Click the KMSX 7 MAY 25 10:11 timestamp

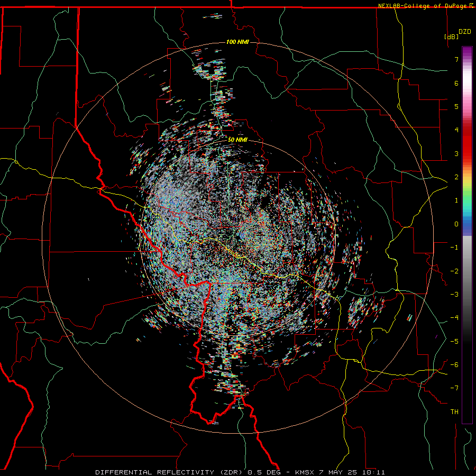coord(340,472)
